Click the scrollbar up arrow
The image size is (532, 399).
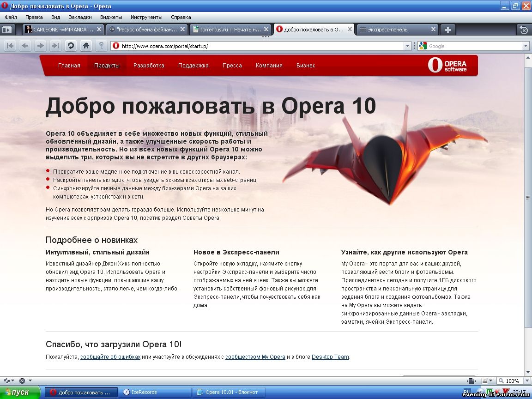528,58
